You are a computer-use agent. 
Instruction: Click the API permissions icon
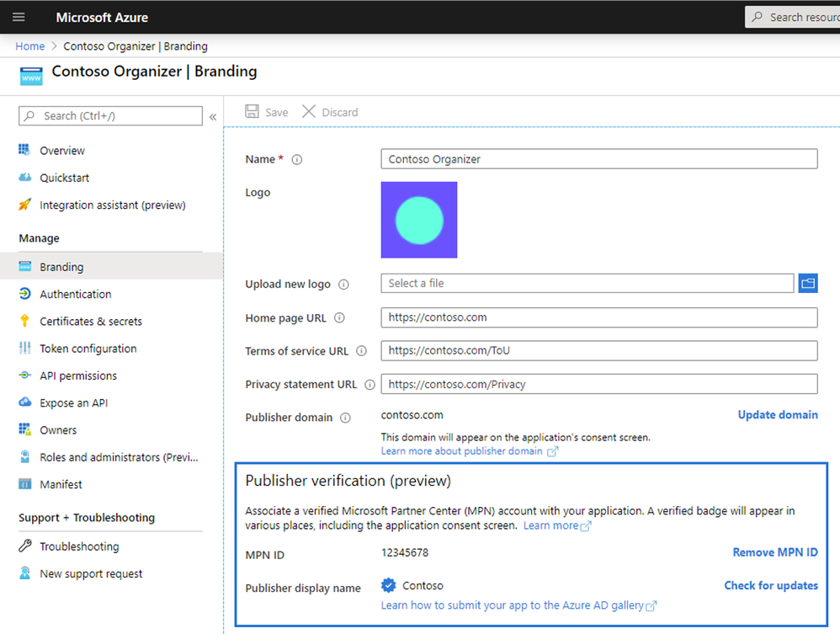point(24,376)
